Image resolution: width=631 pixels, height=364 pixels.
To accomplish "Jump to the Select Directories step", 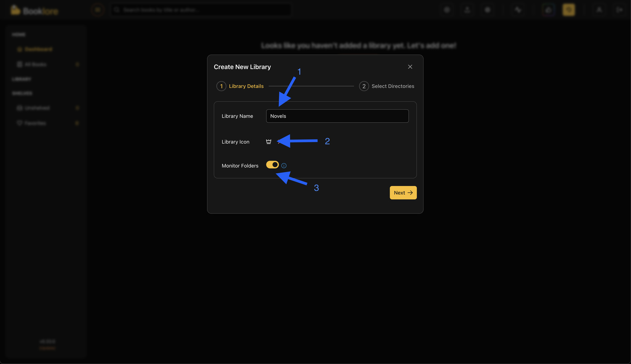I will 387,86.
